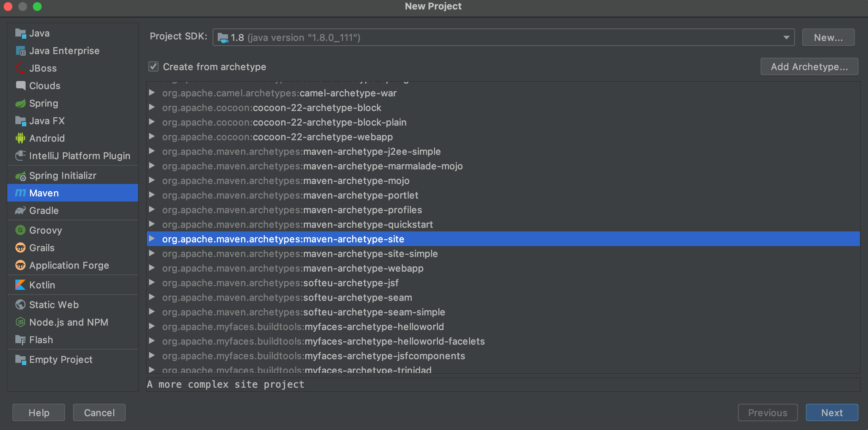Screen dimensions: 868x430
Task: Expand cocoon-22-archetype-webapp node
Action: [152, 137]
